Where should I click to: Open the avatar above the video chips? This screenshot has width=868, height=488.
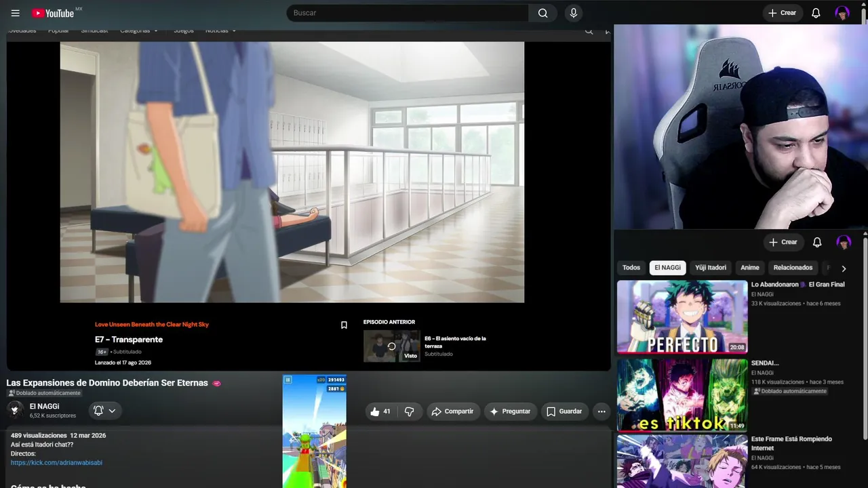point(844,242)
